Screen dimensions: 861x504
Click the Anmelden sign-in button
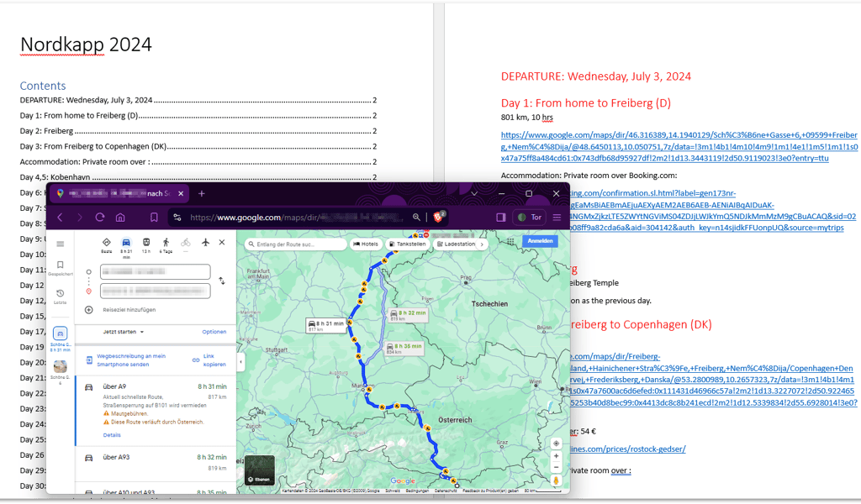click(541, 241)
